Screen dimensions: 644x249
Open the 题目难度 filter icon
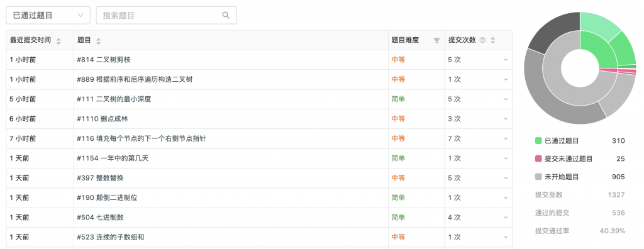tap(436, 40)
